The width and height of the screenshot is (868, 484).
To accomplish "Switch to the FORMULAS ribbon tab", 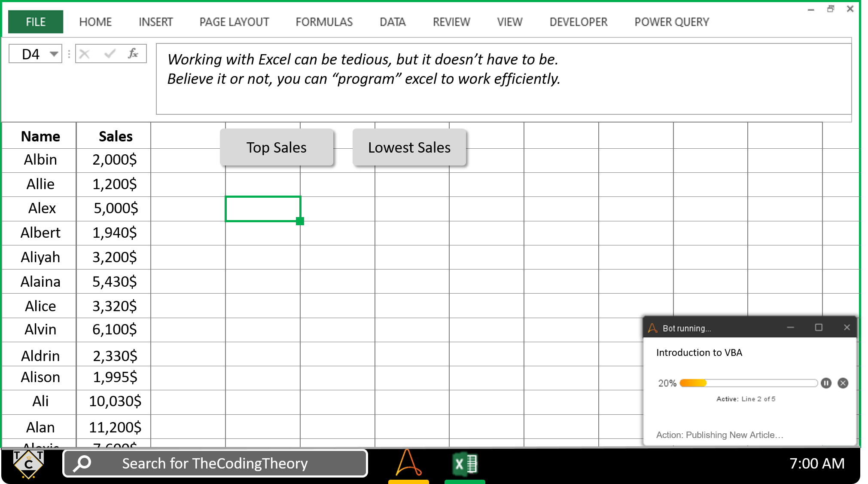I will [324, 21].
